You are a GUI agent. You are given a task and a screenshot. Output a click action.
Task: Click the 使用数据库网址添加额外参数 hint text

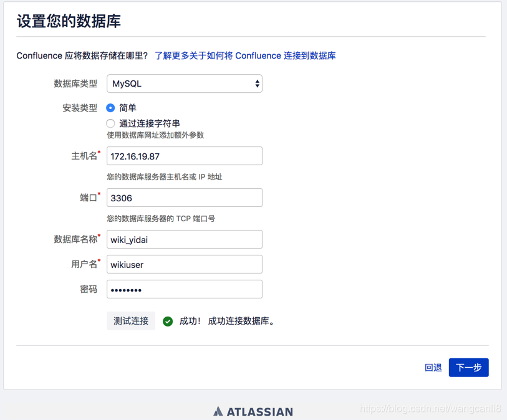coord(155,135)
